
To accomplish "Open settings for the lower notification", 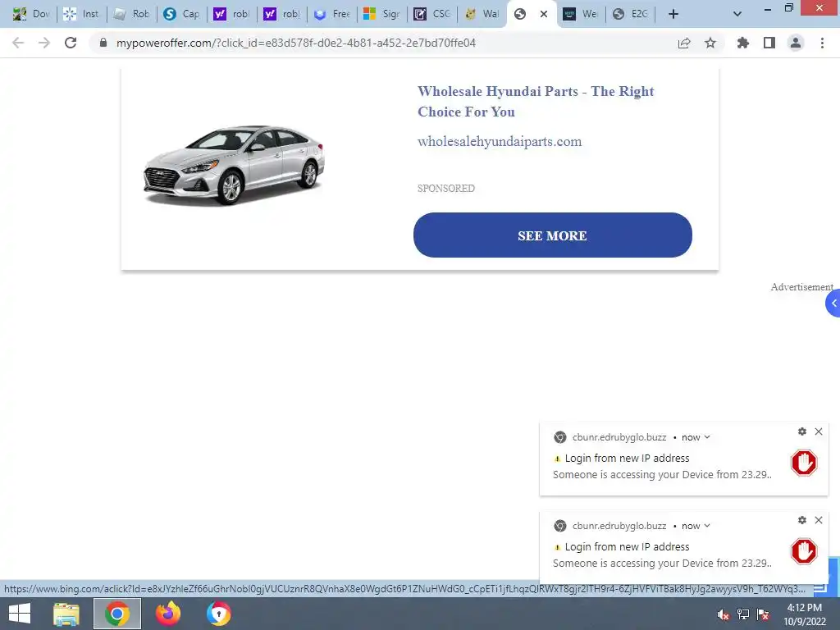I will (x=802, y=519).
